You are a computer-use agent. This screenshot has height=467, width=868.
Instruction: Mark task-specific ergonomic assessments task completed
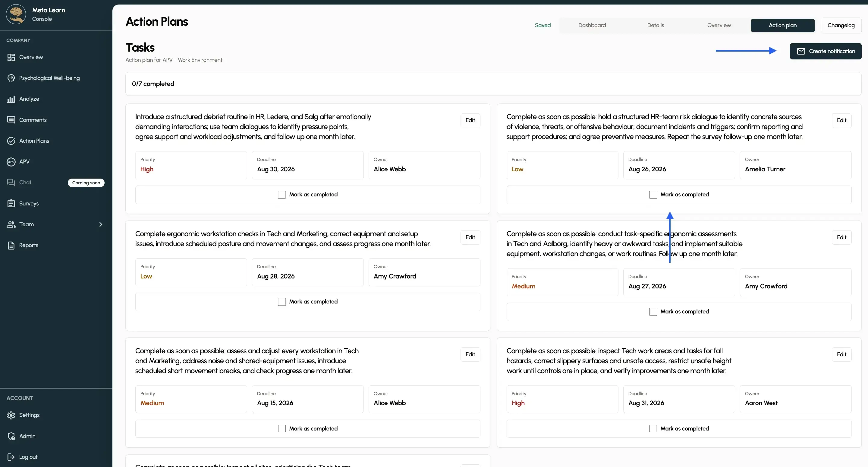(653, 312)
